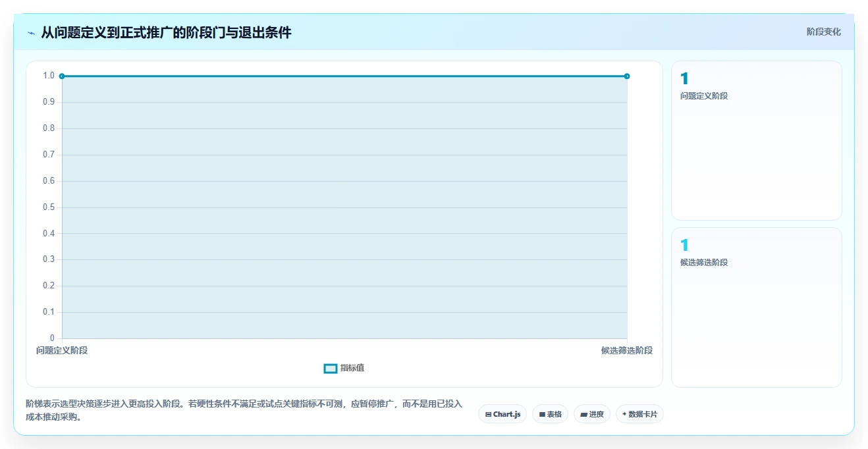
Task: Click the y-axis value 0.7
Action: coord(49,155)
